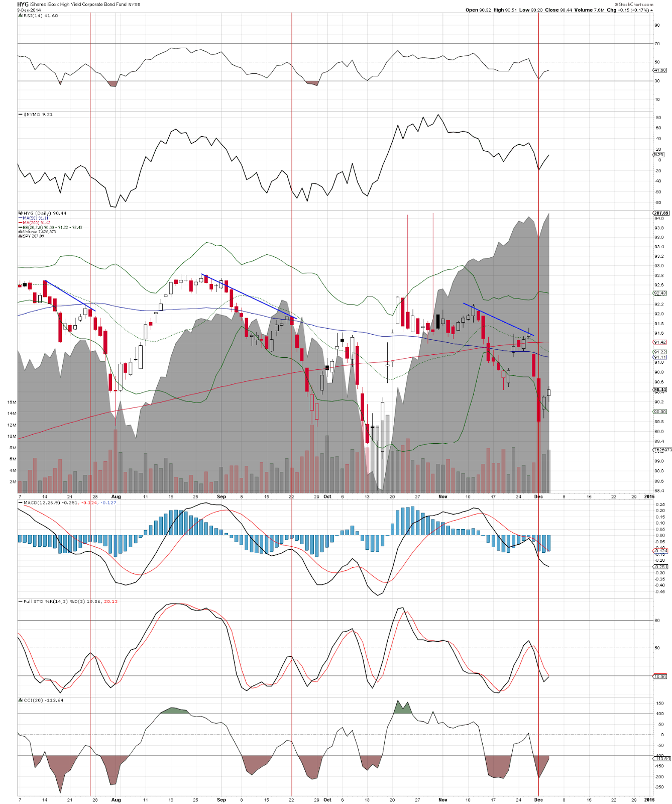This screenshot has height=804, width=672.
Task: Click the CCI(20) -113.64 indicator label
Action: pyautogui.click(x=44, y=700)
